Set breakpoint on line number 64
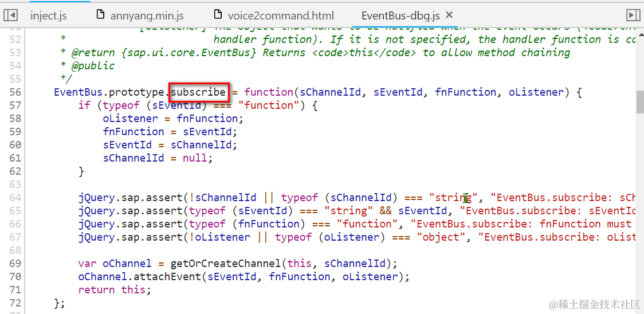The width and height of the screenshot is (644, 314). click(15, 197)
